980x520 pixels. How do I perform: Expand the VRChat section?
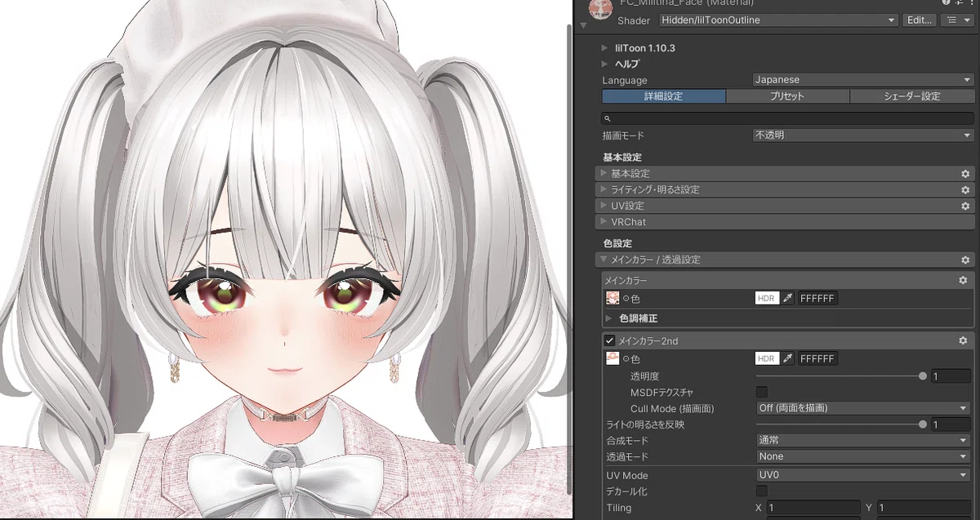(785, 222)
